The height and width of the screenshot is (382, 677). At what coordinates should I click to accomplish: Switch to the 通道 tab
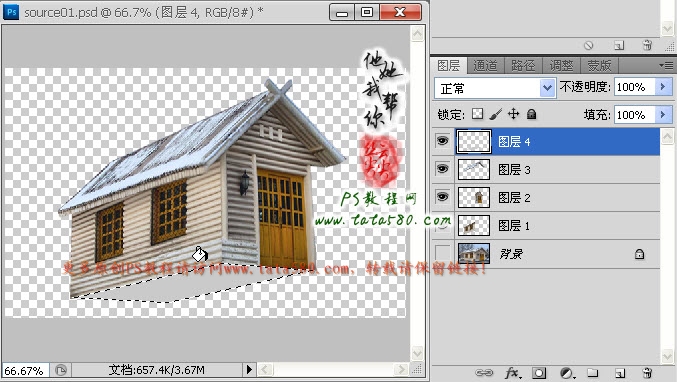click(x=485, y=66)
